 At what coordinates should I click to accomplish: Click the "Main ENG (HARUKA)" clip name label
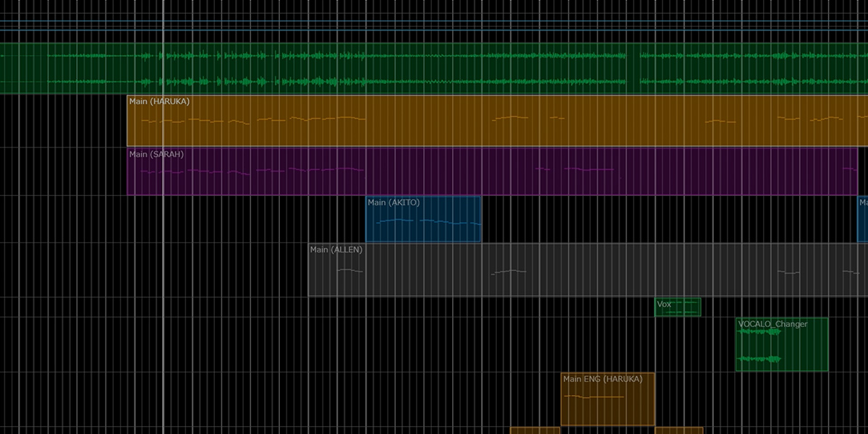tap(603, 379)
